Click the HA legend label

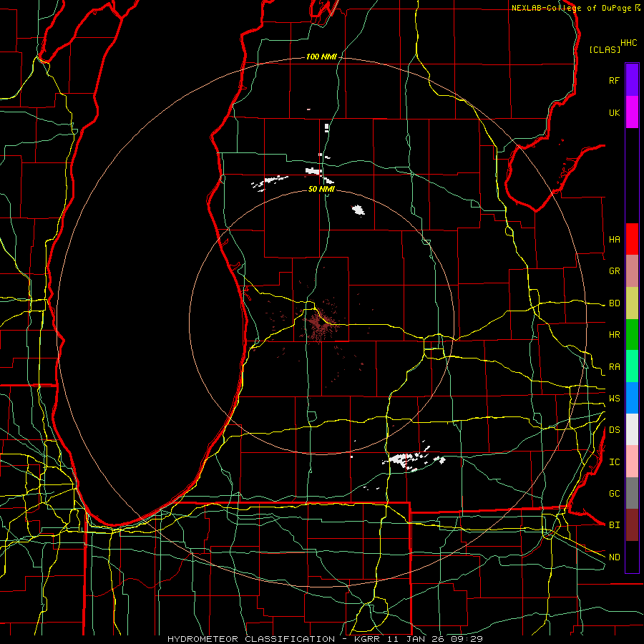click(x=614, y=239)
